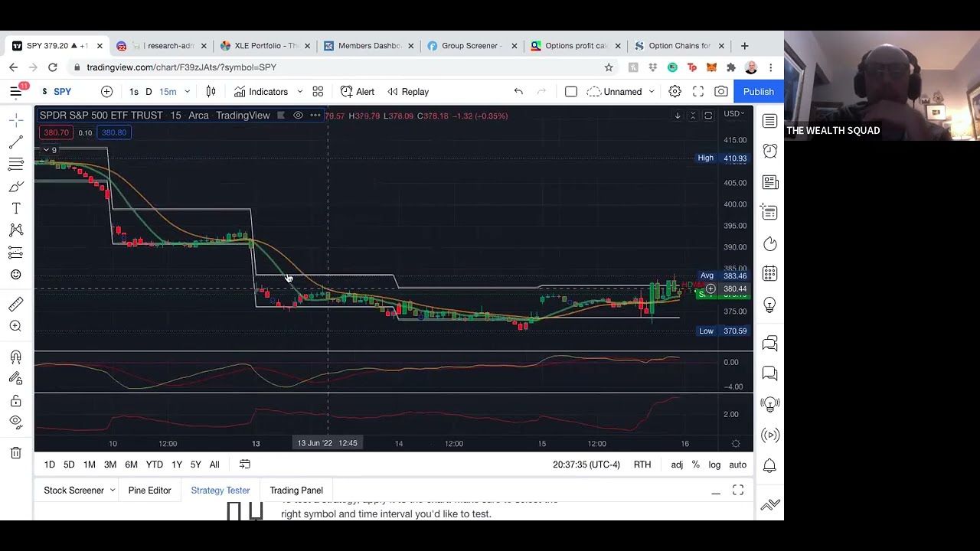
Task: Toggle auto scale
Action: coord(737,465)
